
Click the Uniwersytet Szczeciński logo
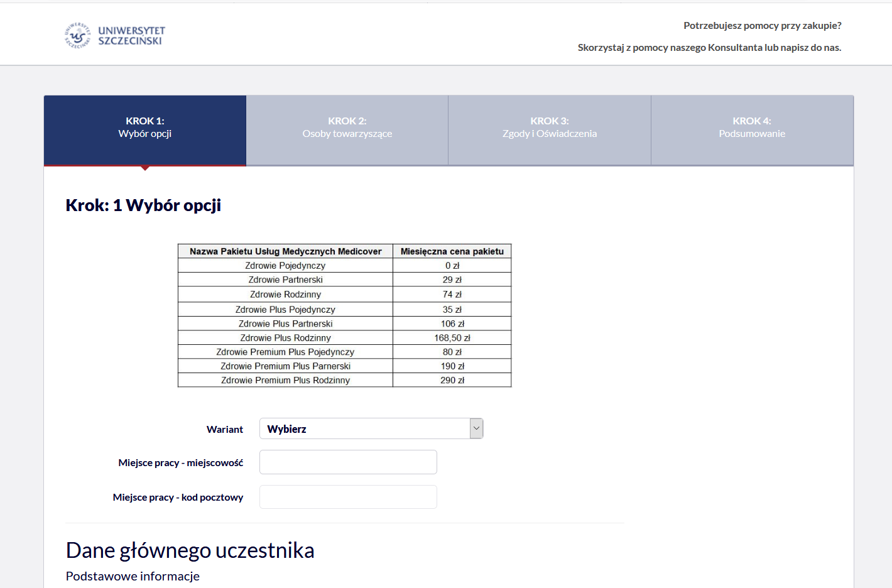tap(115, 36)
